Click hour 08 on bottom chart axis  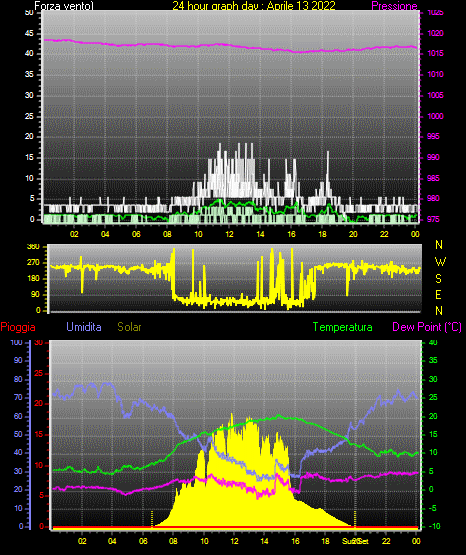(x=173, y=541)
